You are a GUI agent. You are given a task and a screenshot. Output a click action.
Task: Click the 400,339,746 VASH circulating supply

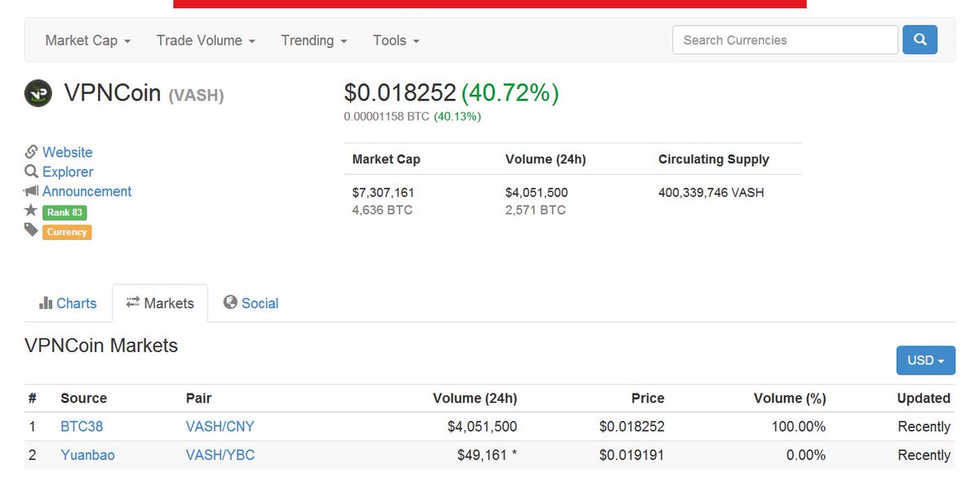click(711, 193)
